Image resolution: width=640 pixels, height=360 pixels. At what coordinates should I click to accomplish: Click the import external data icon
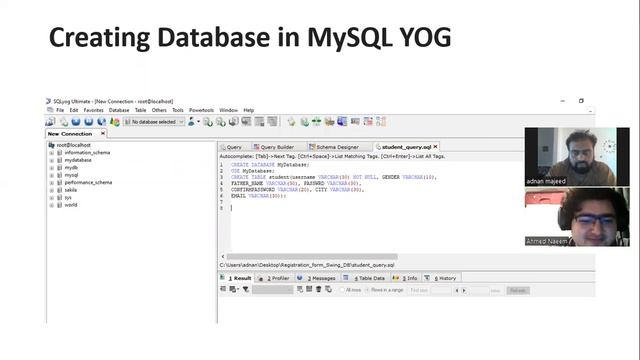tap(208, 122)
